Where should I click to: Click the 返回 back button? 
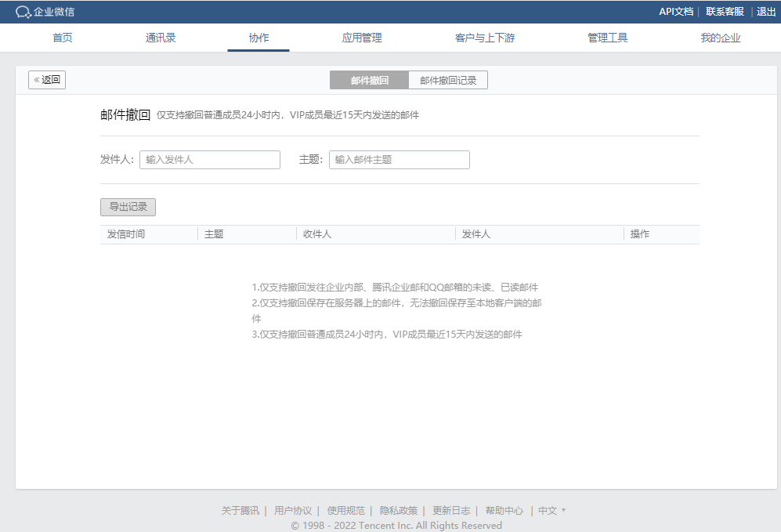(47, 80)
